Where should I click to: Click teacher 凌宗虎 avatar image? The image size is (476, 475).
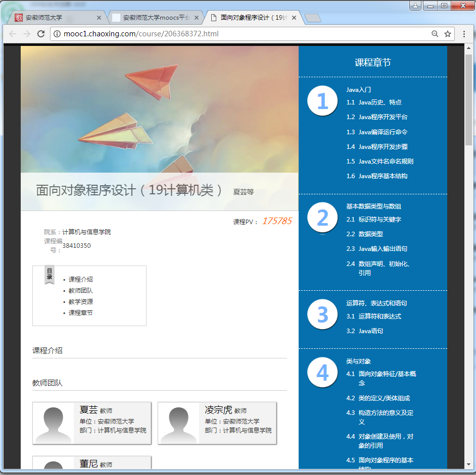(179, 424)
